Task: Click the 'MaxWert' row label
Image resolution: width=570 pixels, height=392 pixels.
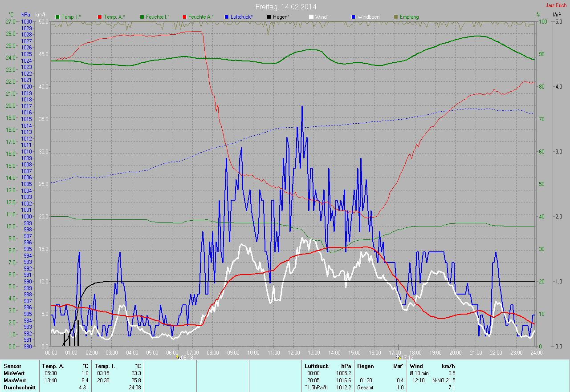Action: [x=14, y=380]
